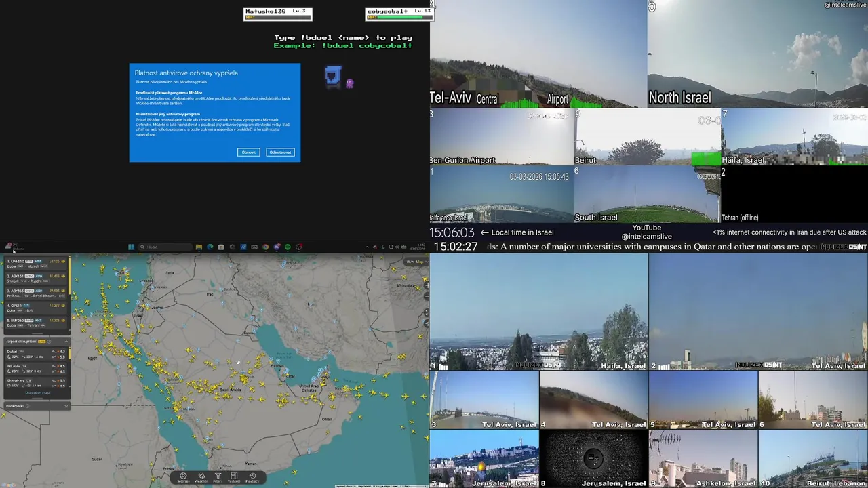Click the cobycobalt player health bar
Image resolution: width=868 pixels, height=488 pixels.
[x=399, y=17]
